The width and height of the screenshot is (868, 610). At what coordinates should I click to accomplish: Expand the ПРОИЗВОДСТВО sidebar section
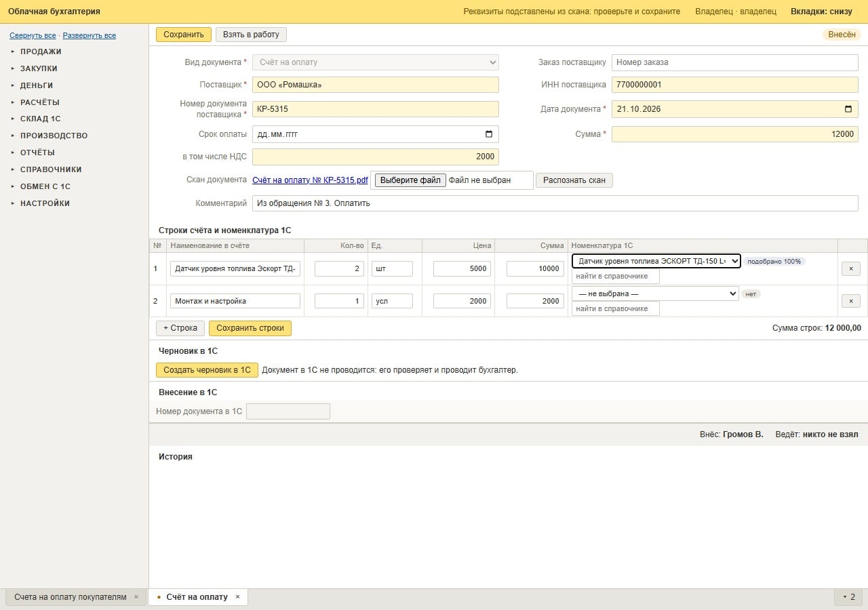tap(54, 136)
